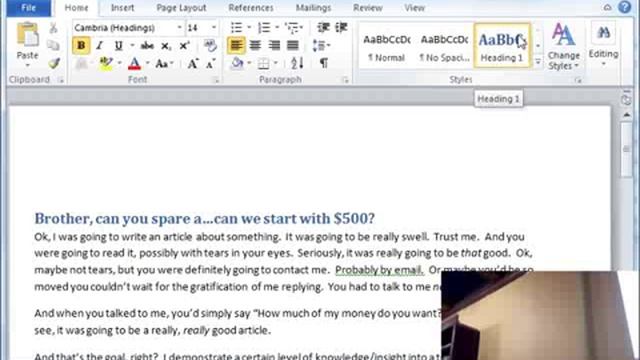Open the File tab
The height and width of the screenshot is (360, 640).
(29, 8)
